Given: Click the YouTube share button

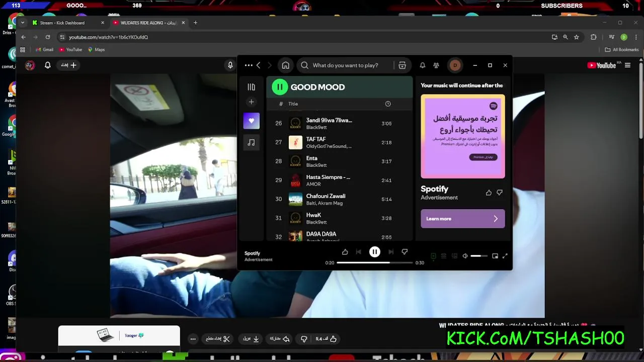Looking at the screenshot, I should pyautogui.click(x=280, y=339).
